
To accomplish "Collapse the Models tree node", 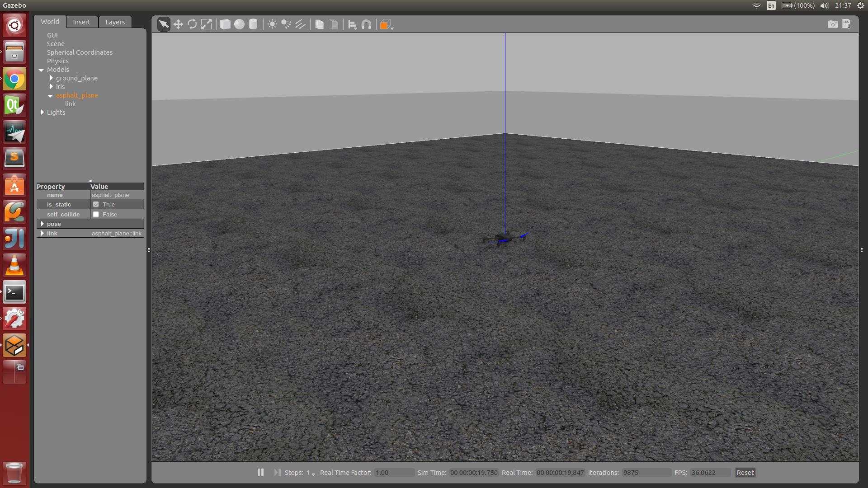I will click(x=41, y=70).
